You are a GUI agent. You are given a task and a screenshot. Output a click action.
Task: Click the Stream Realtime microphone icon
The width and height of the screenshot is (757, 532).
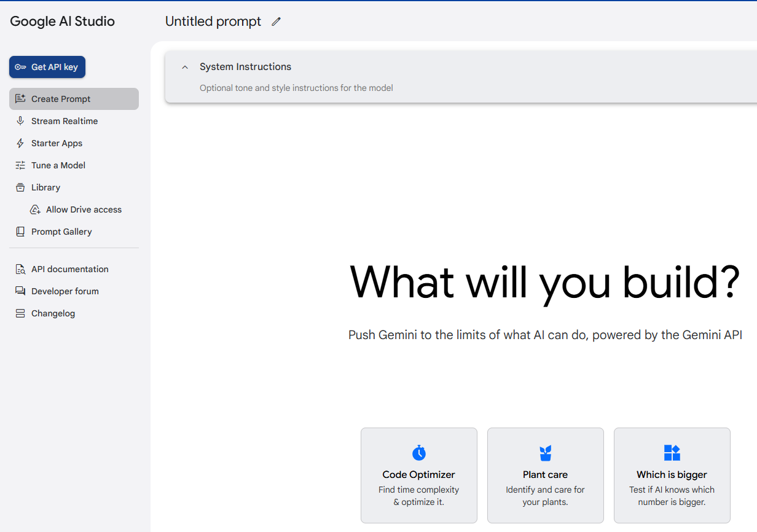(x=20, y=121)
